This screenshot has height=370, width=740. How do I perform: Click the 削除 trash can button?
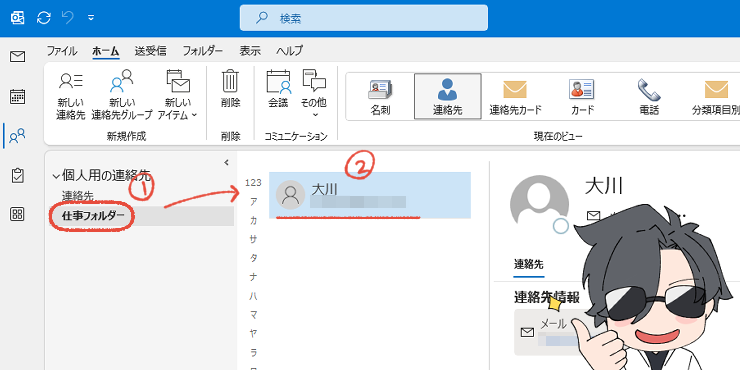(x=230, y=89)
